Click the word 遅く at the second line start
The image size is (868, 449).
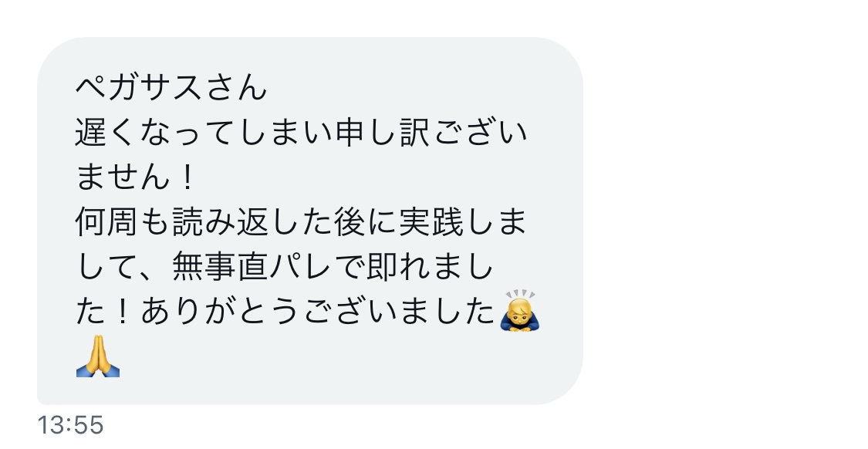[106, 133]
